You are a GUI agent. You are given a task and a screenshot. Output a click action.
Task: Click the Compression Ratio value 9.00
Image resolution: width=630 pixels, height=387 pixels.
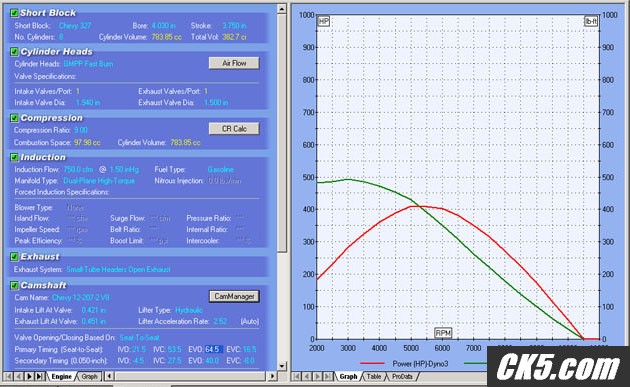[81, 130]
